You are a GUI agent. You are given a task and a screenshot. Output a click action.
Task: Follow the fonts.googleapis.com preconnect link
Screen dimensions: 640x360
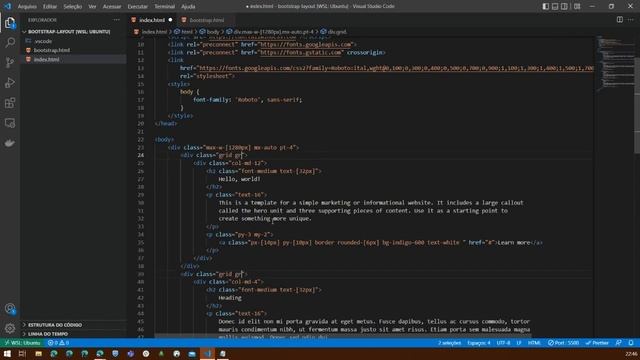point(306,44)
